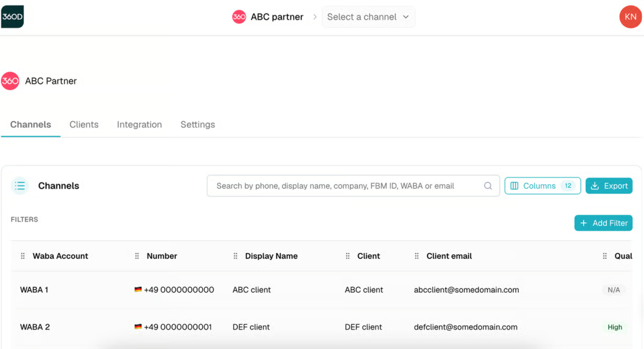Screen dimensions: 644x349
Task: Click the drag handle for Display Name column
Action: pyautogui.click(x=235, y=256)
